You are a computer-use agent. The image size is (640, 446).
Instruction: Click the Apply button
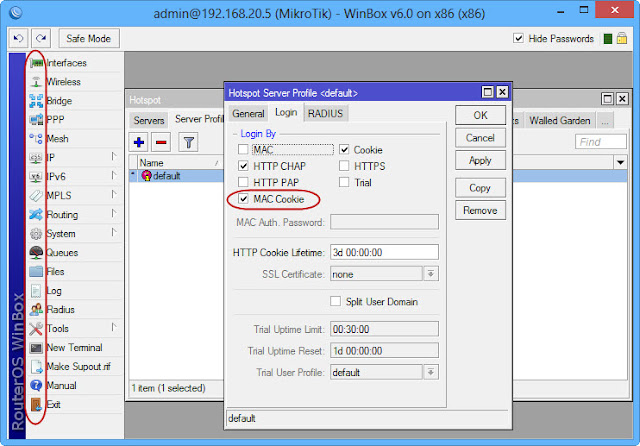[480, 160]
